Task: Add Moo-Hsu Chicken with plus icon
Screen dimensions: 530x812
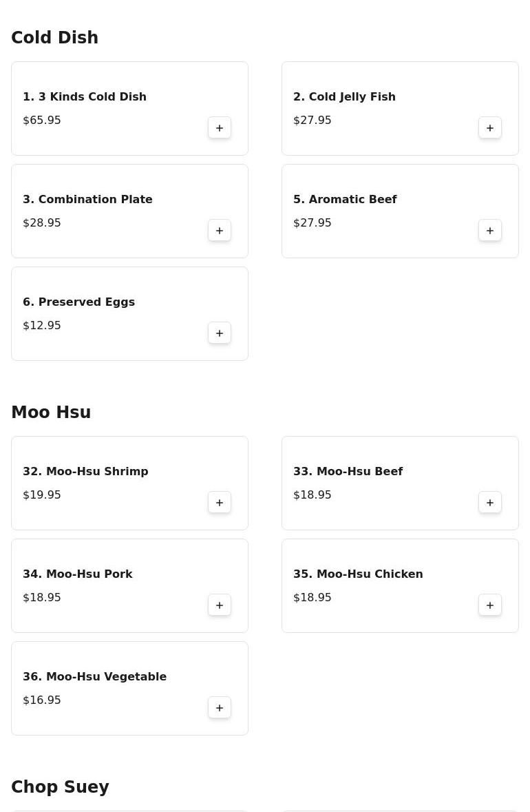Action: [x=489, y=605]
